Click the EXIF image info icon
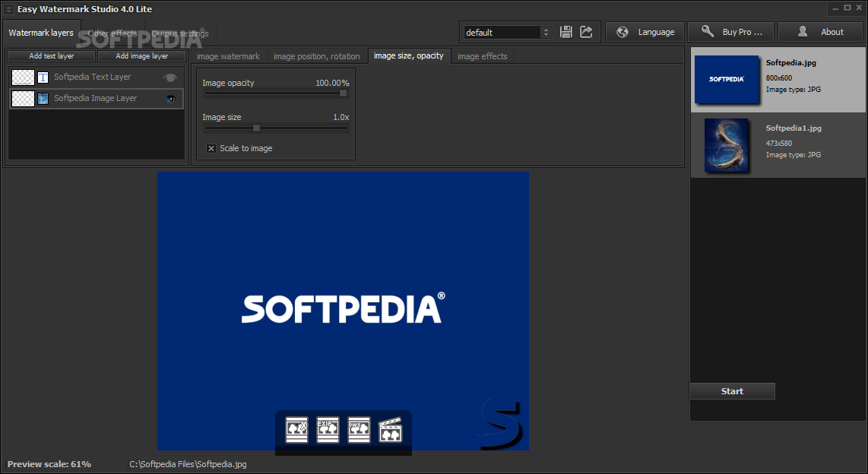The width and height of the screenshot is (868, 474). [328, 430]
